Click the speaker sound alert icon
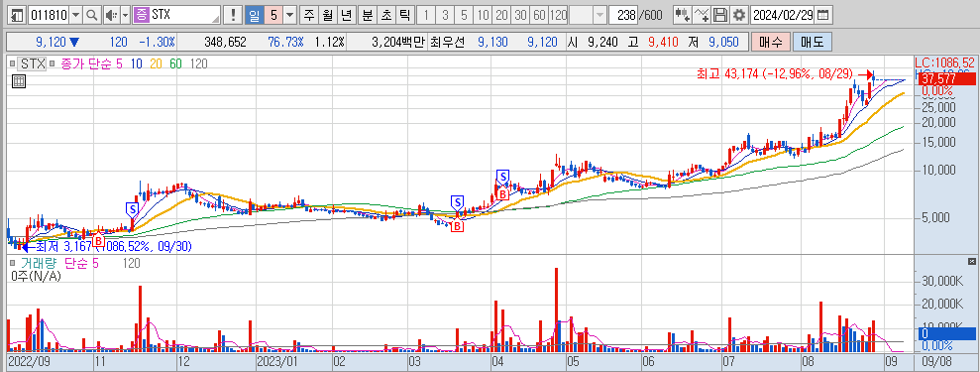980x372 pixels. [x=111, y=15]
